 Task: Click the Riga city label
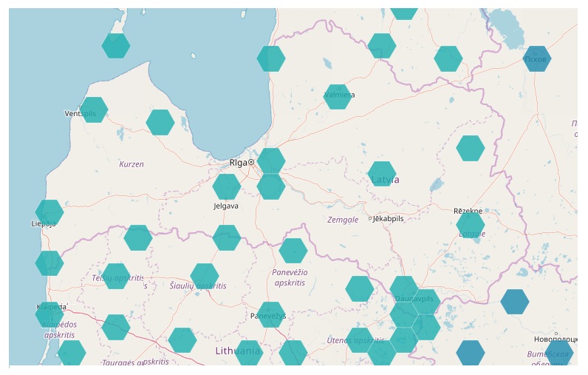point(239,163)
